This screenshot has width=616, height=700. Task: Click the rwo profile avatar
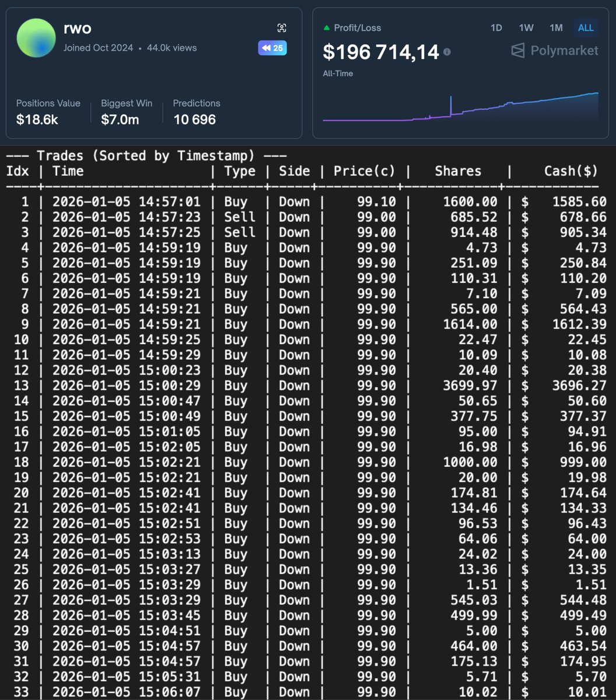coord(36,38)
